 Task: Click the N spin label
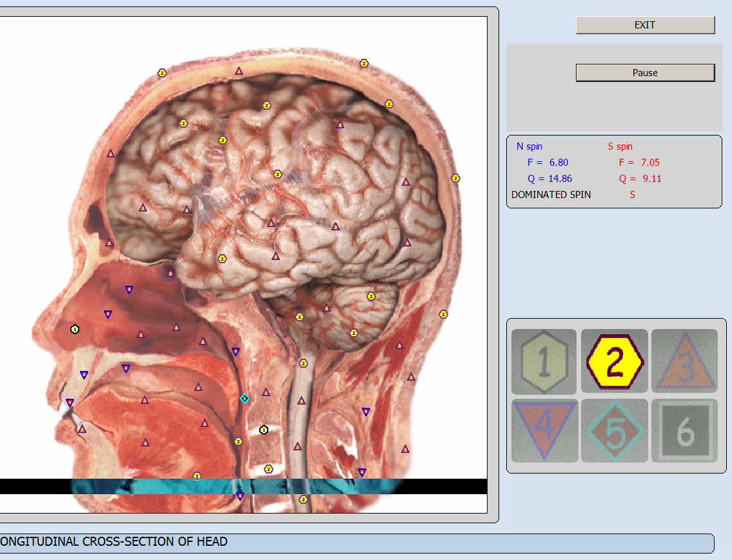coord(529,146)
